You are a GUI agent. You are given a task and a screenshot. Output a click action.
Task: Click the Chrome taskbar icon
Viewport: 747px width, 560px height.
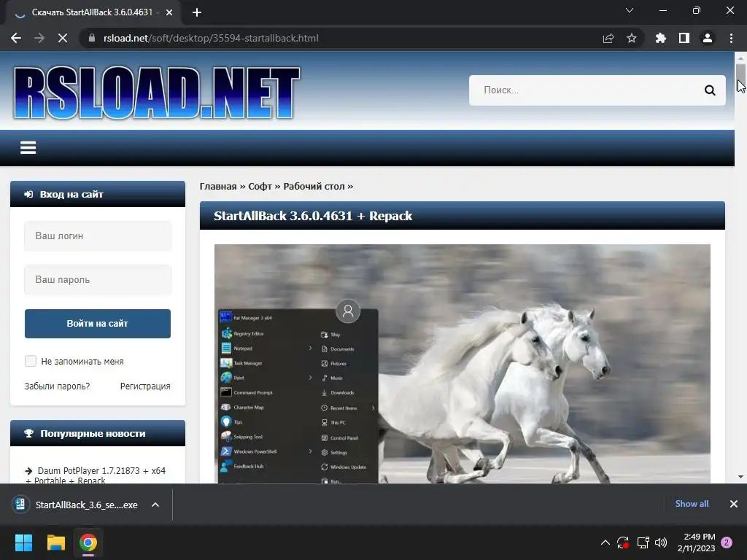88,542
